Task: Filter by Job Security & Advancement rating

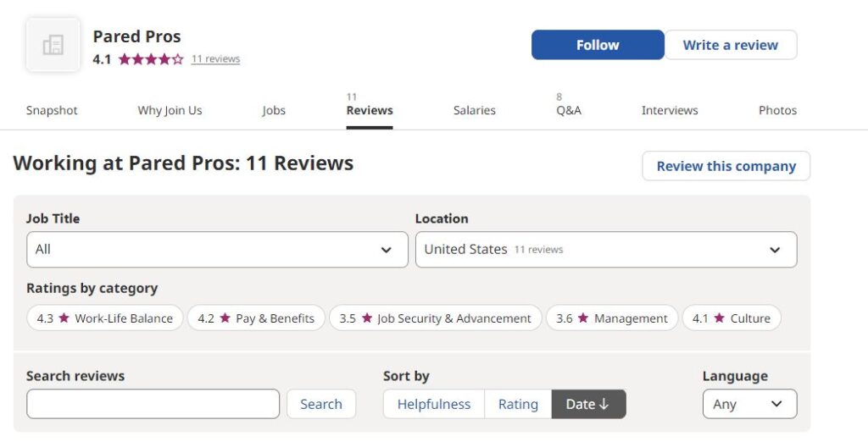Action: point(435,318)
